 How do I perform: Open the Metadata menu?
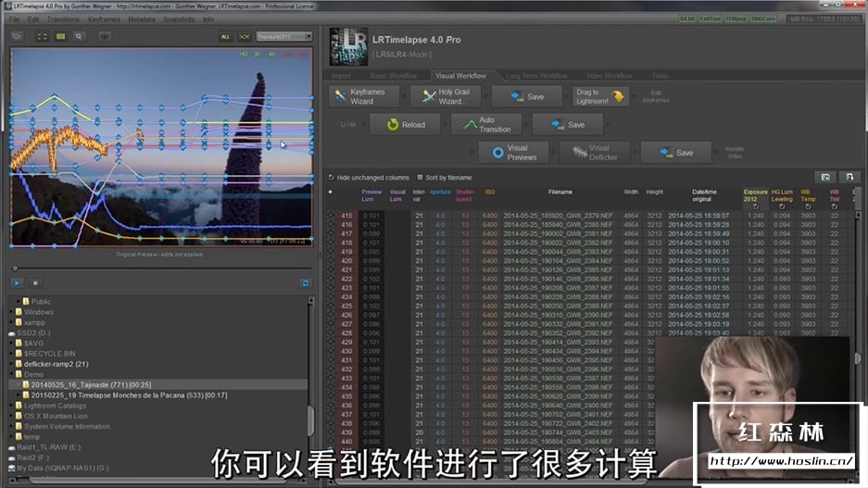coord(142,19)
